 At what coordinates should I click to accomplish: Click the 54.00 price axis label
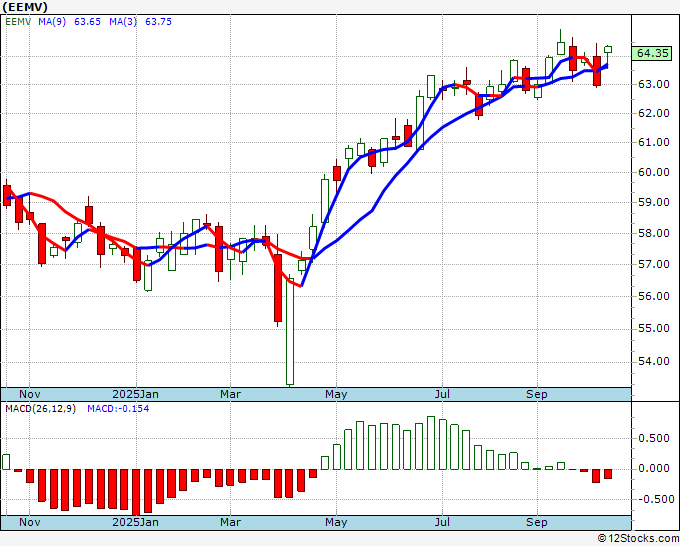click(x=654, y=362)
